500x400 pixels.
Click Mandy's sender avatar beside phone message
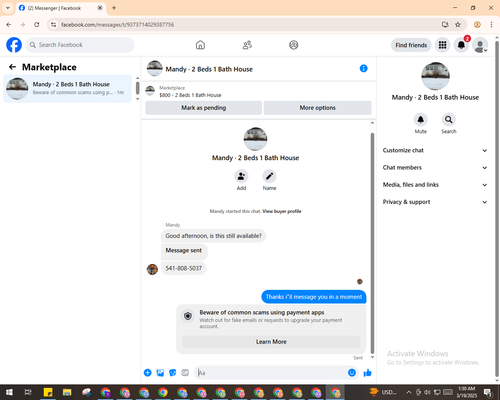coord(152,269)
